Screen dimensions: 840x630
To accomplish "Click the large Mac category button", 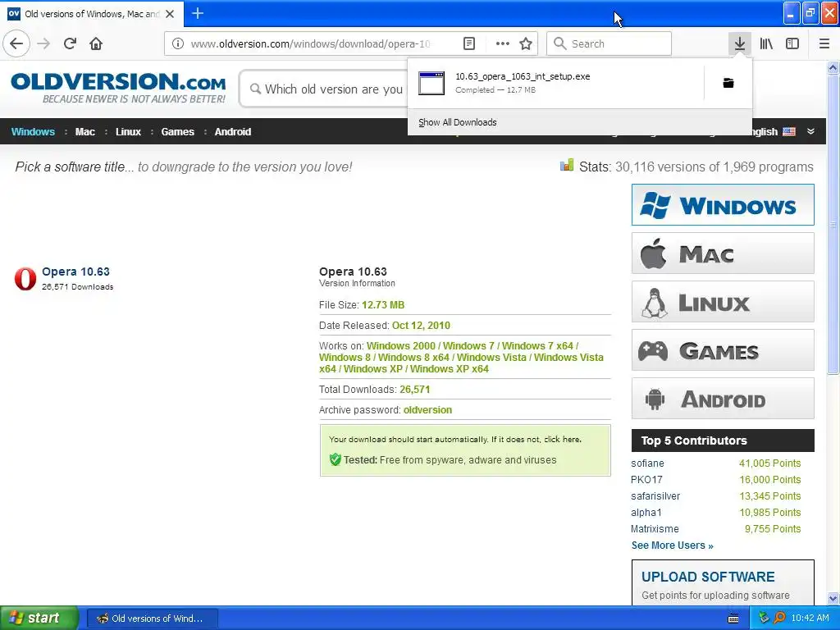I will 723,253.
